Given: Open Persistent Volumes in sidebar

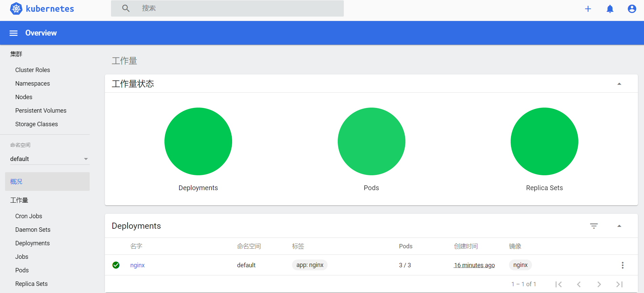Looking at the screenshot, I should [41, 111].
